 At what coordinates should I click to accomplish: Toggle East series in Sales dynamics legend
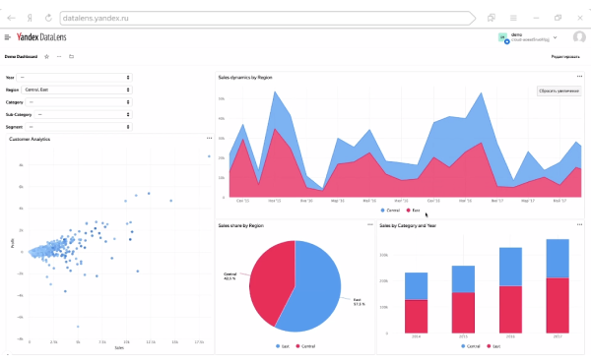tap(413, 211)
